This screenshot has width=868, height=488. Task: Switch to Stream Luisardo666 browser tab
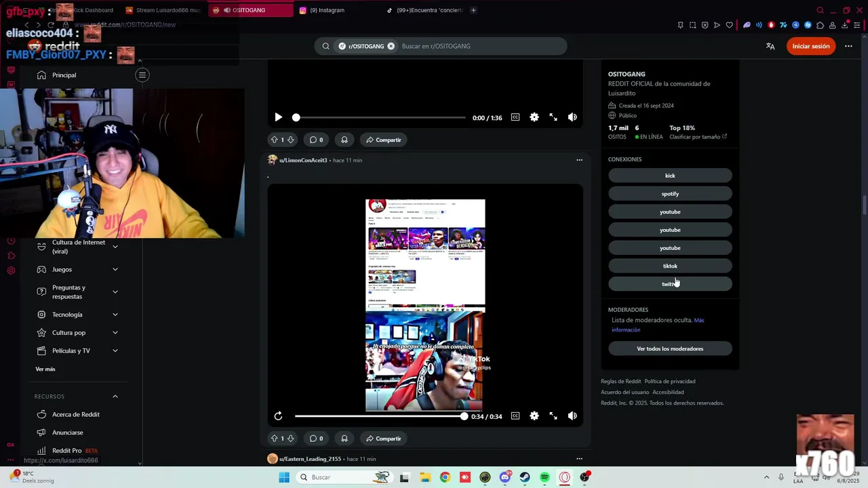pyautogui.click(x=163, y=10)
